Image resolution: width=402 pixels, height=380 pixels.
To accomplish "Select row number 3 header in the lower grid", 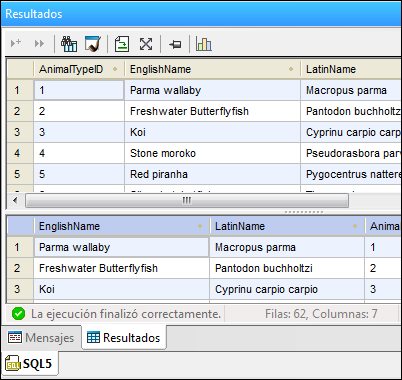I will (20, 289).
